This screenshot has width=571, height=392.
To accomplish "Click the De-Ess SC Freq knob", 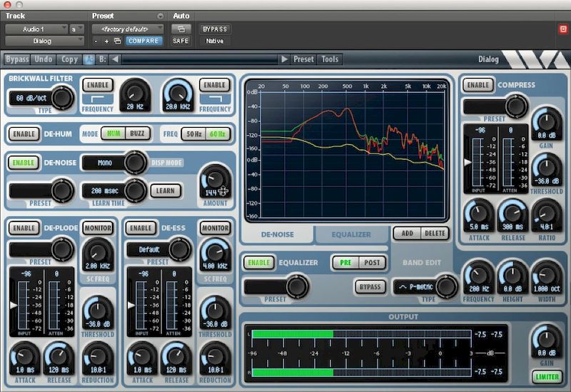I will [215, 252].
